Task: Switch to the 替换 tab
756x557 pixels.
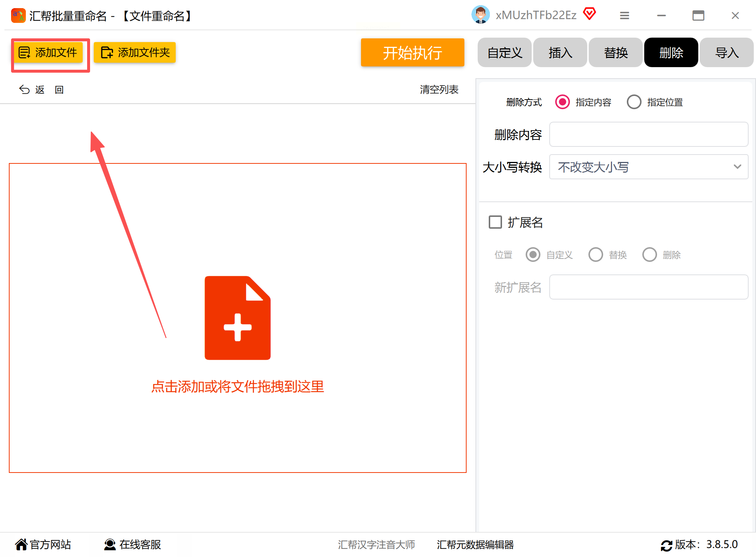Action: point(615,53)
